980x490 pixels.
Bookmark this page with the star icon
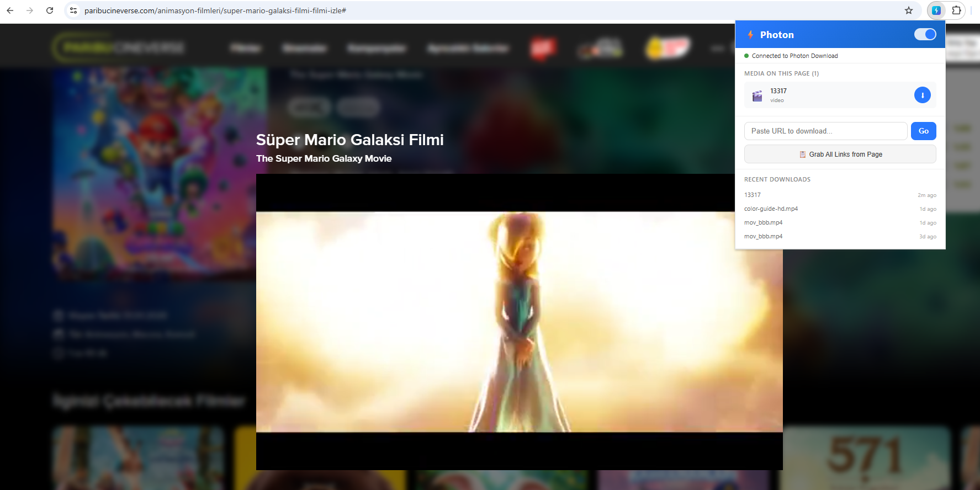909,10
